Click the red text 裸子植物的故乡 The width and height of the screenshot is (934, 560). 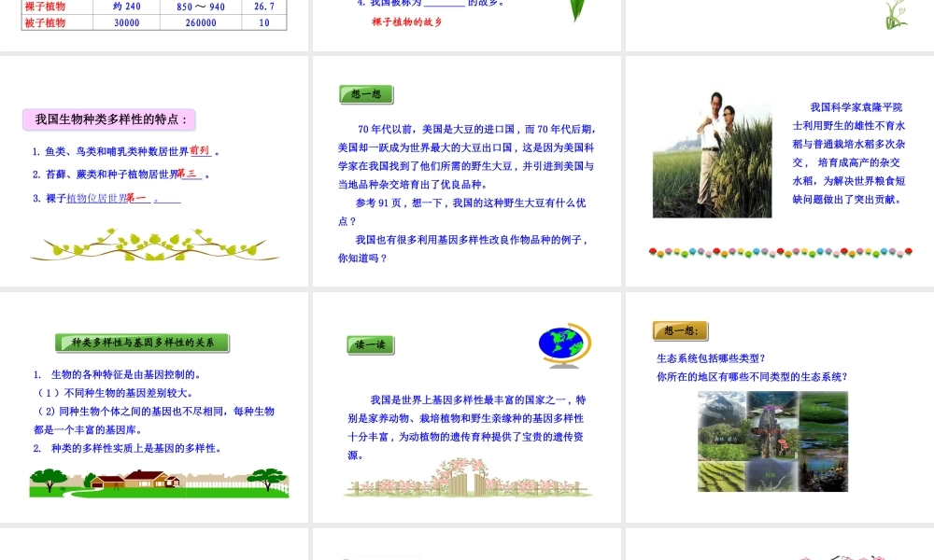[407, 22]
